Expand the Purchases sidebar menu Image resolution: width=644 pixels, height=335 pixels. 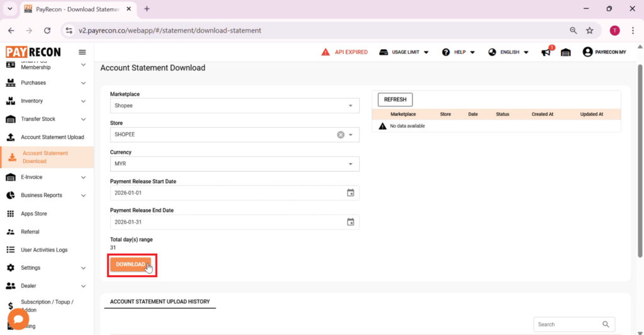pos(47,82)
